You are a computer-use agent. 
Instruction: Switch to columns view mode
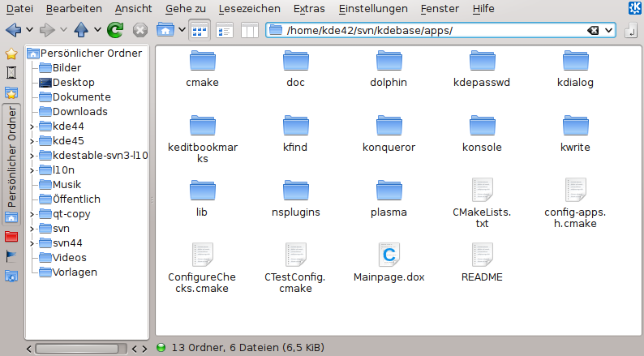tap(250, 31)
